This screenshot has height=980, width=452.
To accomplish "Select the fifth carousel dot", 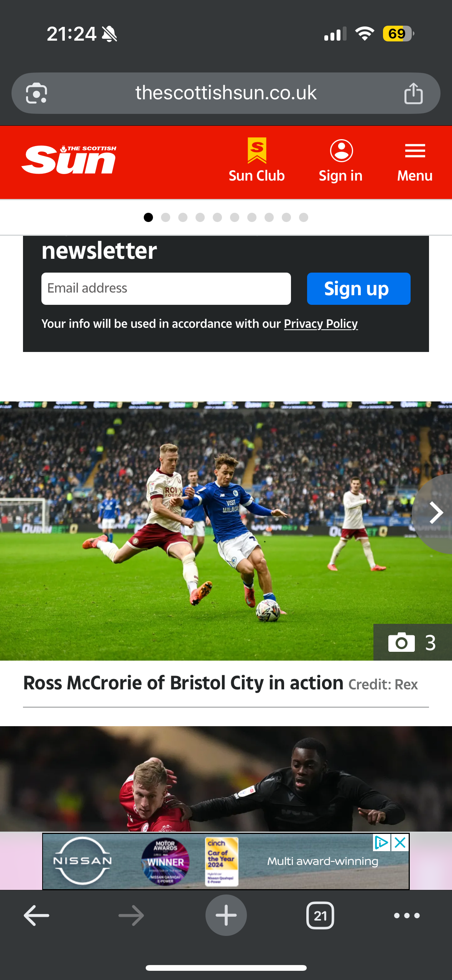I will pyautogui.click(x=217, y=217).
